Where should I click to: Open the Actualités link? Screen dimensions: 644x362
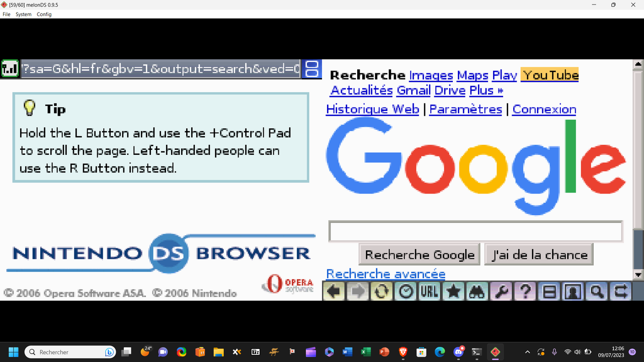[x=361, y=90]
